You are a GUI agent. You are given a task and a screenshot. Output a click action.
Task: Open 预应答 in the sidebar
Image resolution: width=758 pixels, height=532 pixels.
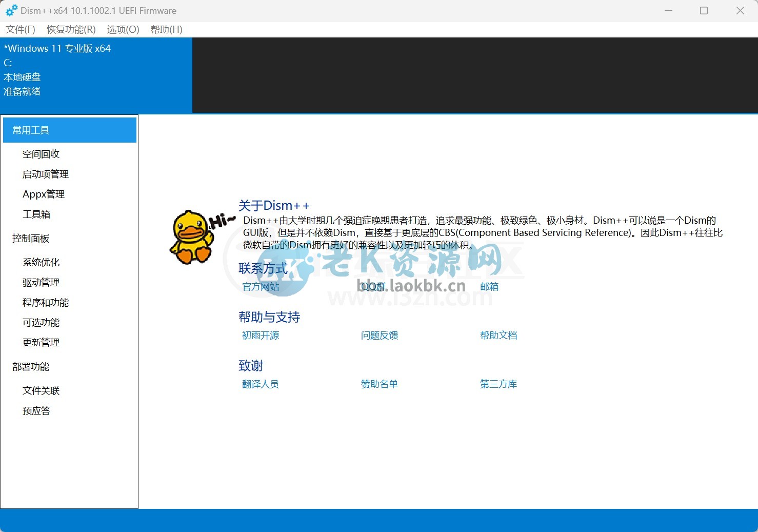[36, 410]
